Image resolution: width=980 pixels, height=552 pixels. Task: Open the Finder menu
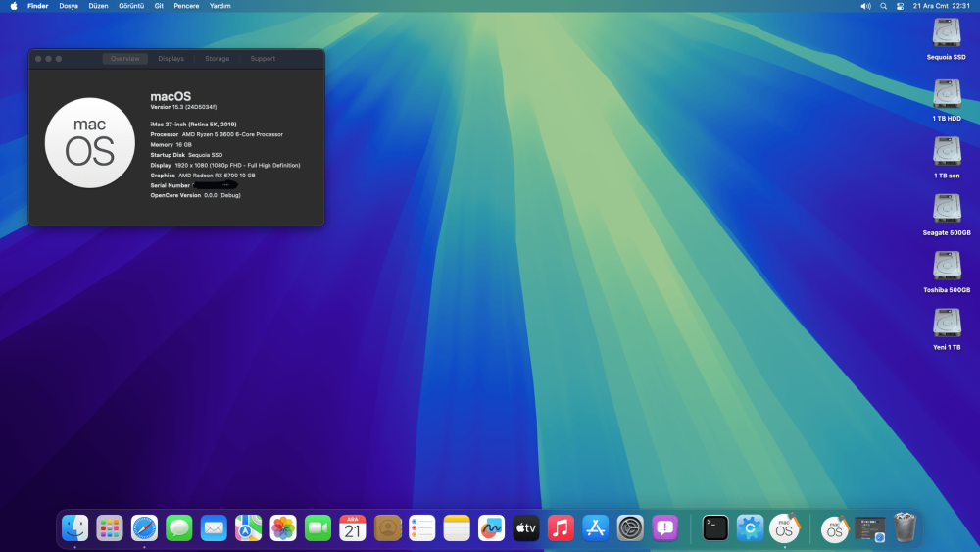click(x=37, y=6)
